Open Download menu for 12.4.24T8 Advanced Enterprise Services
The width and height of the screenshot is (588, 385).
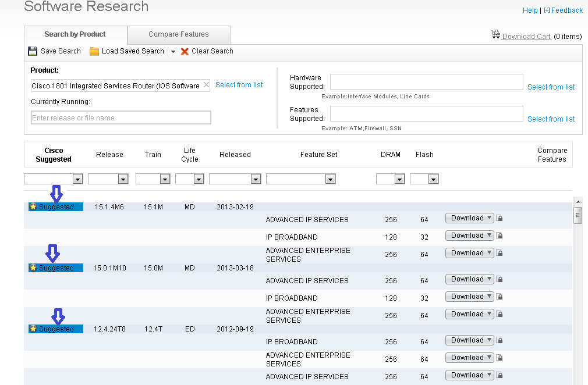point(469,358)
